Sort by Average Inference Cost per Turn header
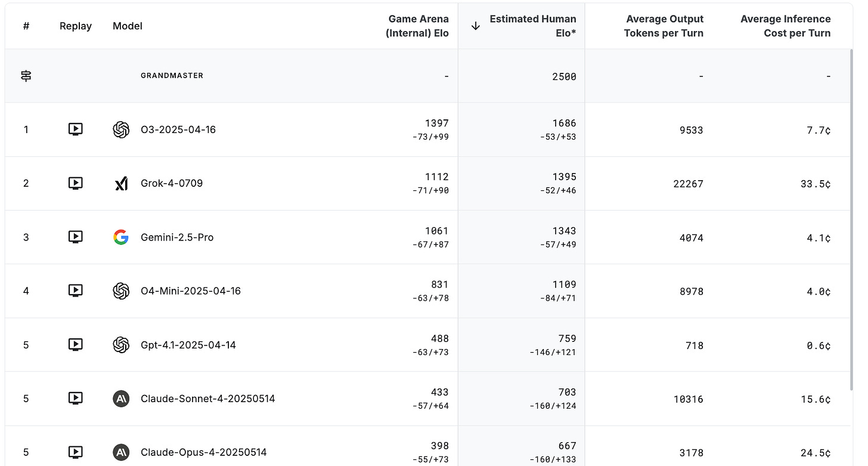The image size is (868, 466). pos(785,26)
